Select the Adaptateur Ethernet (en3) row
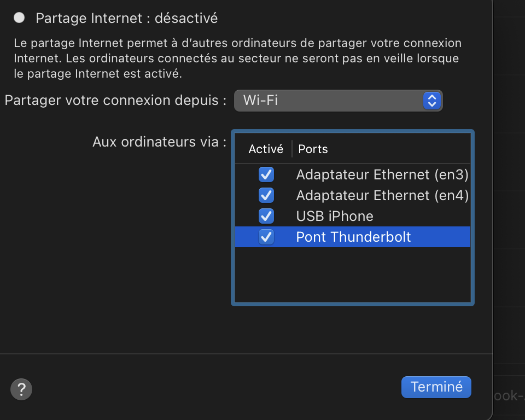This screenshot has height=420, width=525. (382, 175)
